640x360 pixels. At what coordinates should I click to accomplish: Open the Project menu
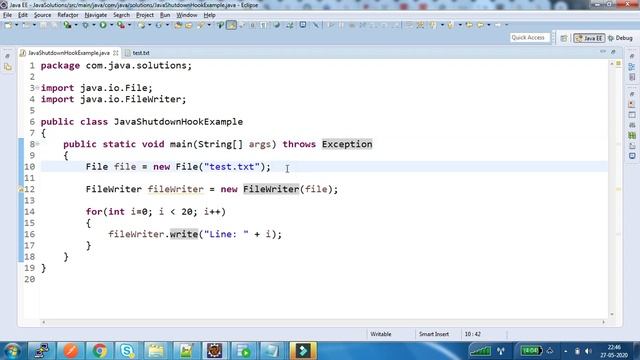tap(145, 15)
